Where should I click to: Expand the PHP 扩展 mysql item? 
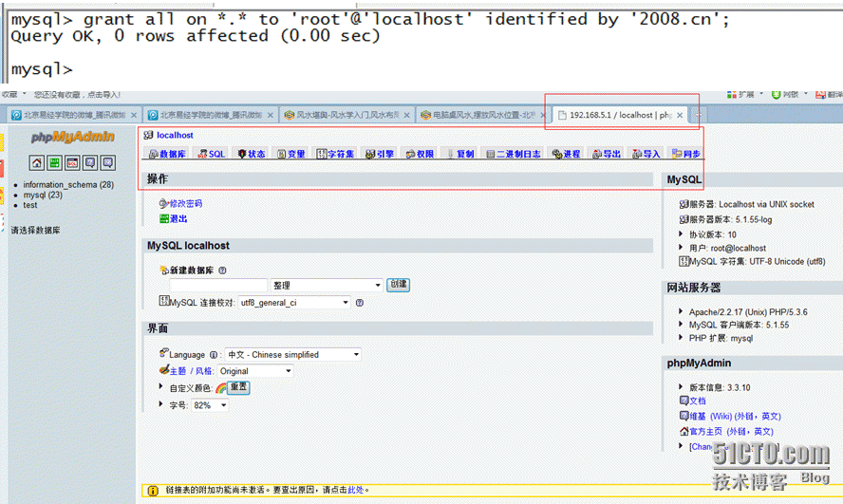[x=681, y=338]
